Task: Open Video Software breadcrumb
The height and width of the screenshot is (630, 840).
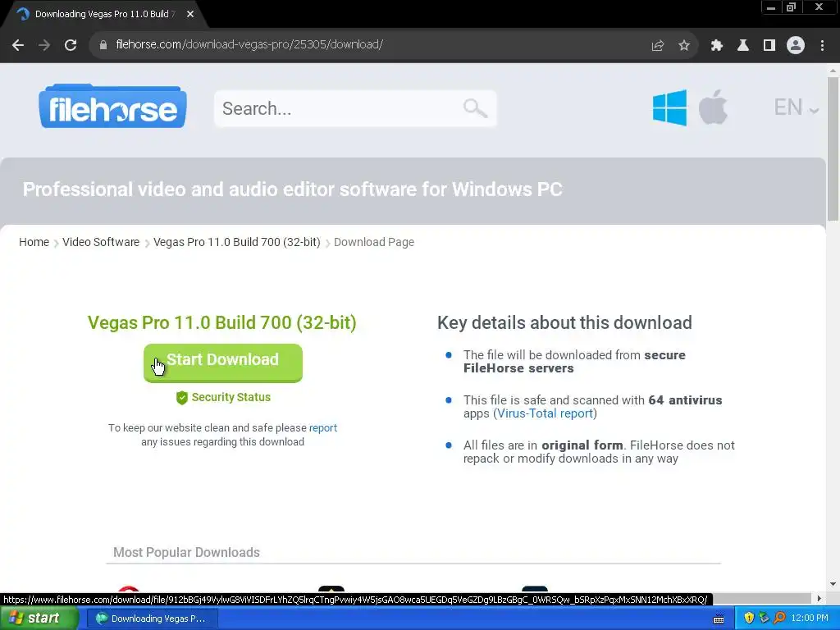Action: click(101, 242)
